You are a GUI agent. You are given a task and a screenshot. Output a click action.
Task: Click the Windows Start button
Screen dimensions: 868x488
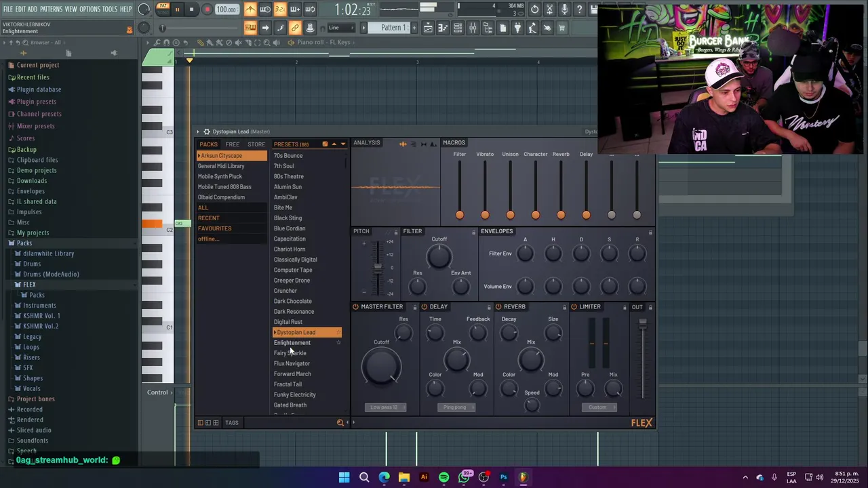pos(344,477)
